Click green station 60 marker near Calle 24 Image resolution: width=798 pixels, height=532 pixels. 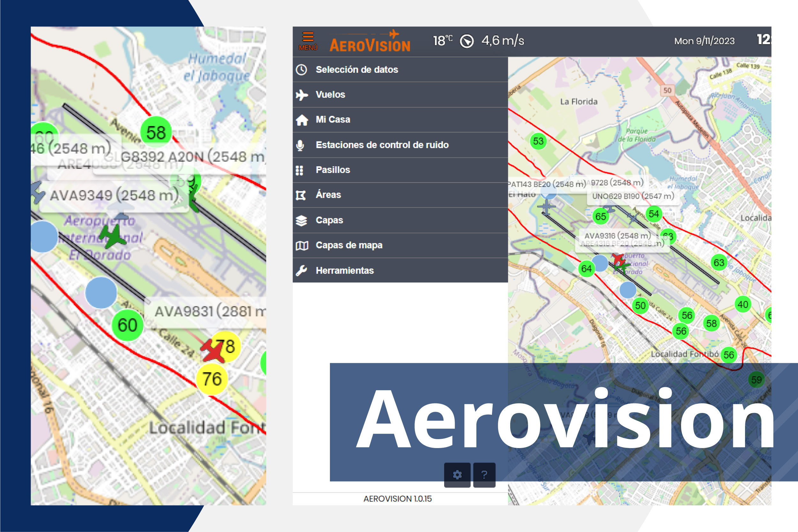pos(128,325)
